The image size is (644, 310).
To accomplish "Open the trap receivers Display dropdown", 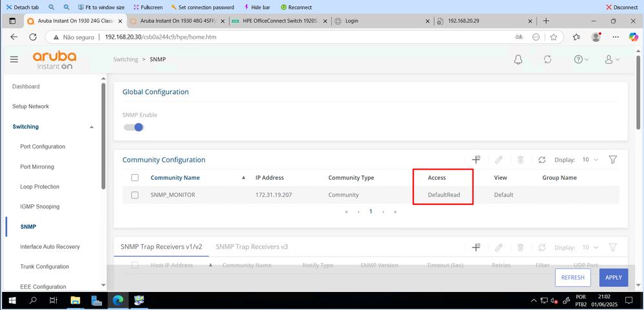I will point(590,247).
